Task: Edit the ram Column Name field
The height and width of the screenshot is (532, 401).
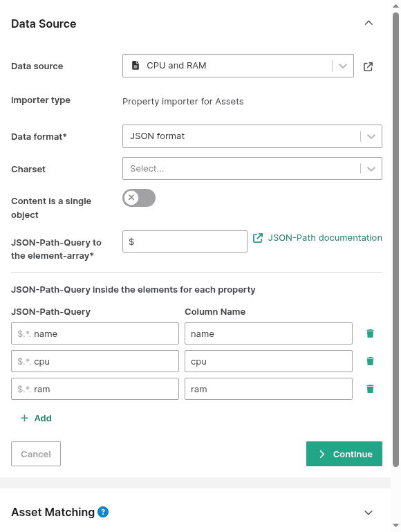Action: (x=268, y=389)
